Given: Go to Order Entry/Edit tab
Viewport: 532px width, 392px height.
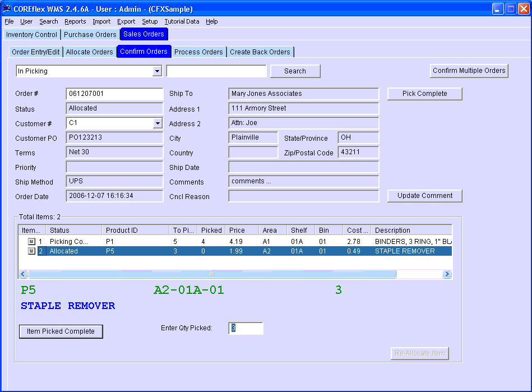Looking at the screenshot, I should (36, 52).
